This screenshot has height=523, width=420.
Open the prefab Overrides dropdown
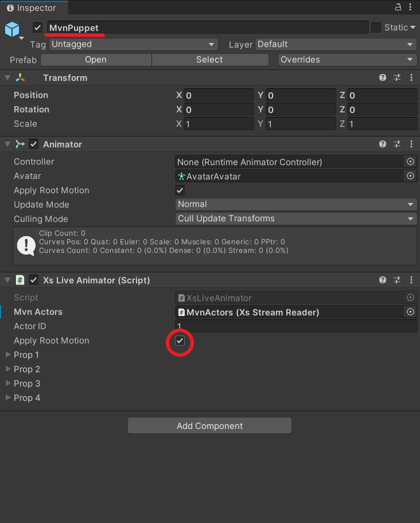tap(347, 60)
